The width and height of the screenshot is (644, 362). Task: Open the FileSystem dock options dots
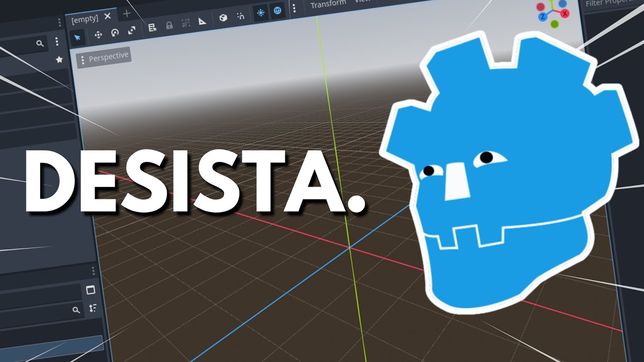point(93,271)
